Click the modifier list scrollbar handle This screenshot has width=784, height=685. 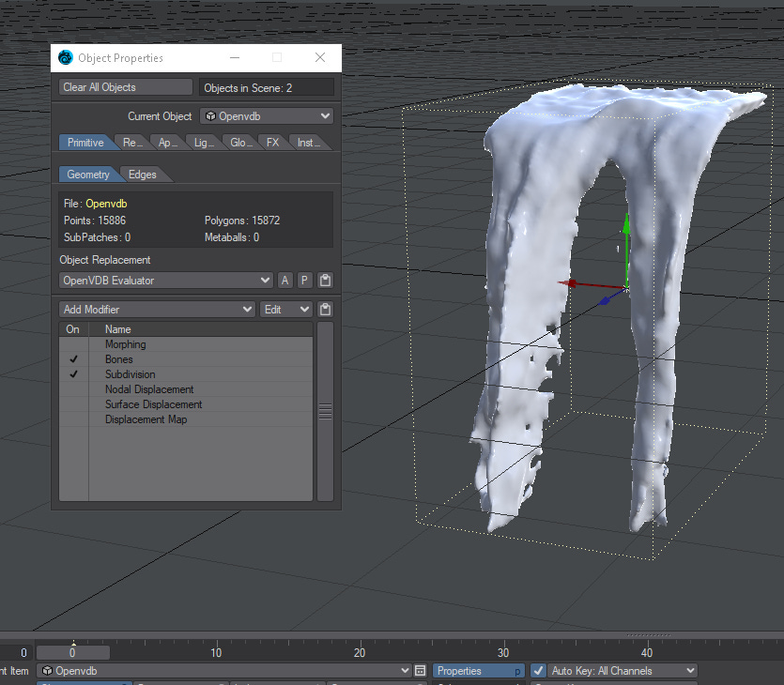325,411
